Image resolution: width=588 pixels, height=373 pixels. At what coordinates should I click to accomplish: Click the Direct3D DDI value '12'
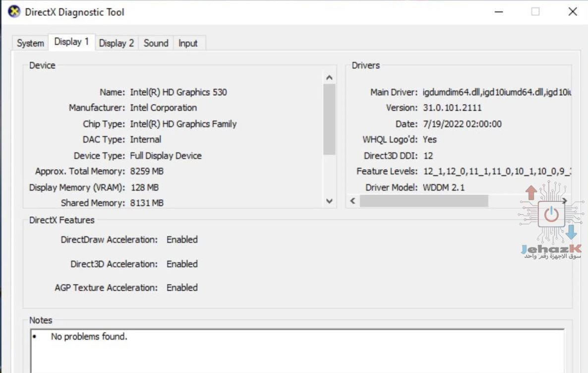pyautogui.click(x=428, y=156)
